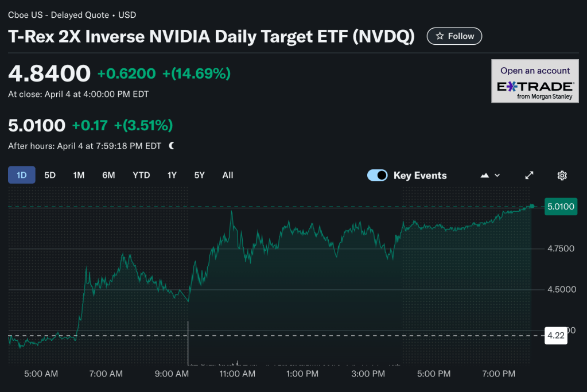The image size is (587, 392).
Task: Click the after-hours moon icon
Action: 172,146
